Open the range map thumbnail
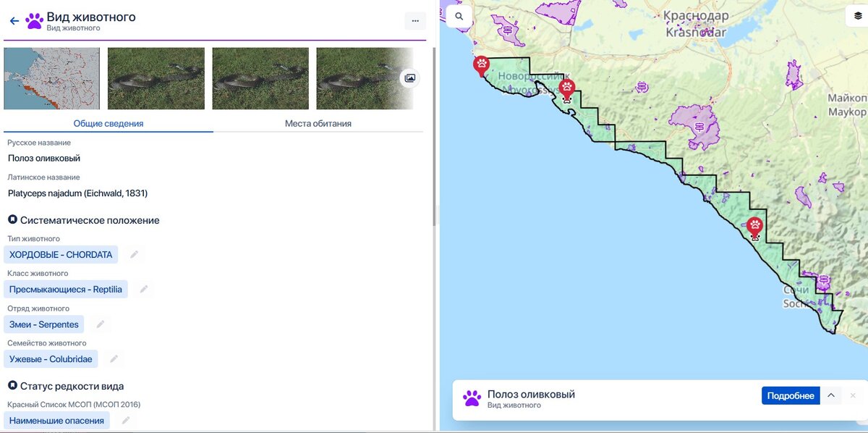This screenshot has width=868, height=433. coord(52,78)
